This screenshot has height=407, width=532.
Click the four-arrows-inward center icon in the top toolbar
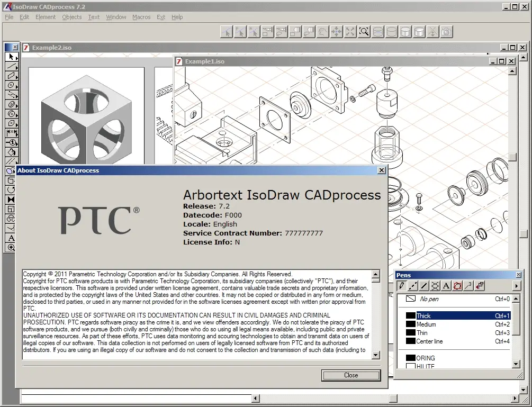click(337, 32)
